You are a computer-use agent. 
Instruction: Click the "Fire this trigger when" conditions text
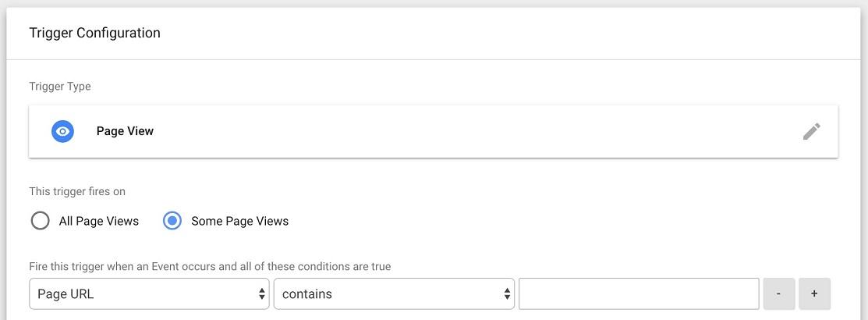(210, 266)
